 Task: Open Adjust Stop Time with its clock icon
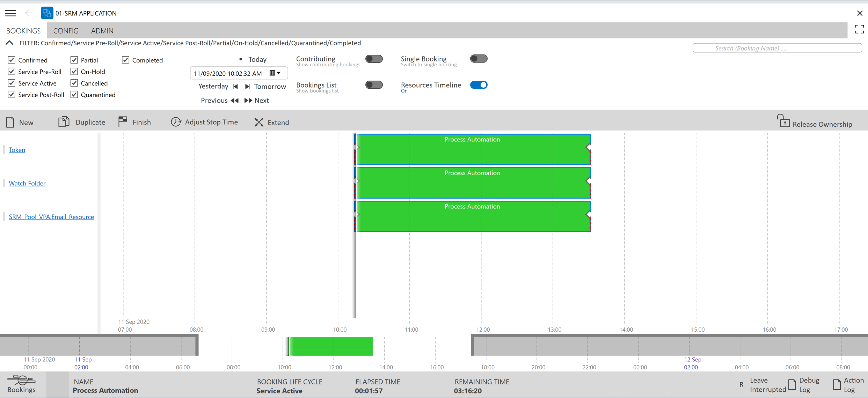[176, 122]
